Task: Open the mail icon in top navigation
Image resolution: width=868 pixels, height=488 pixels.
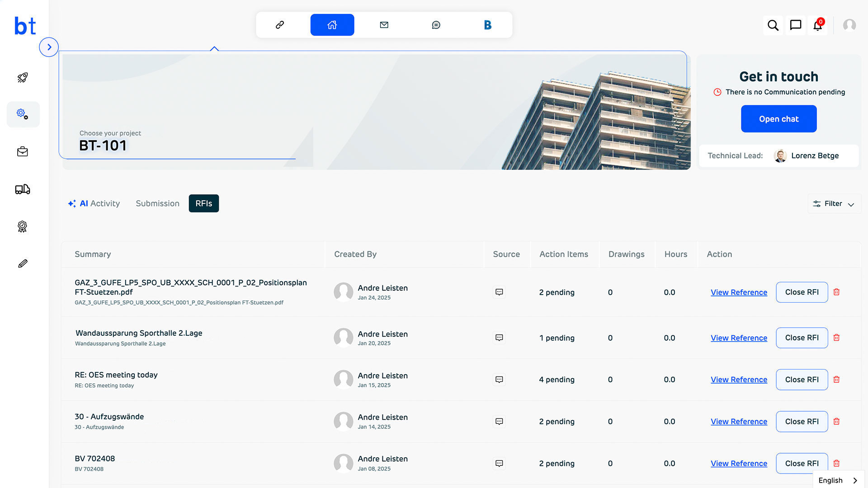Action: pos(384,25)
